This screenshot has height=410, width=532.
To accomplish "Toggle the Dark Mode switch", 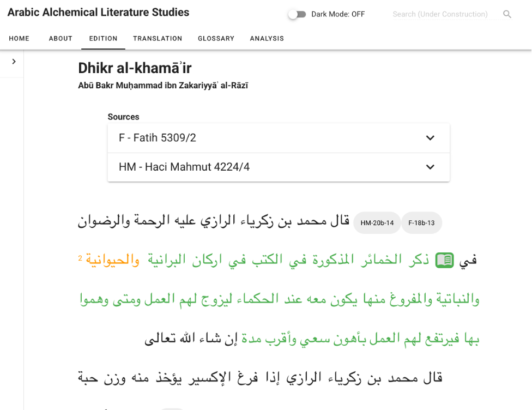I will [x=297, y=14].
